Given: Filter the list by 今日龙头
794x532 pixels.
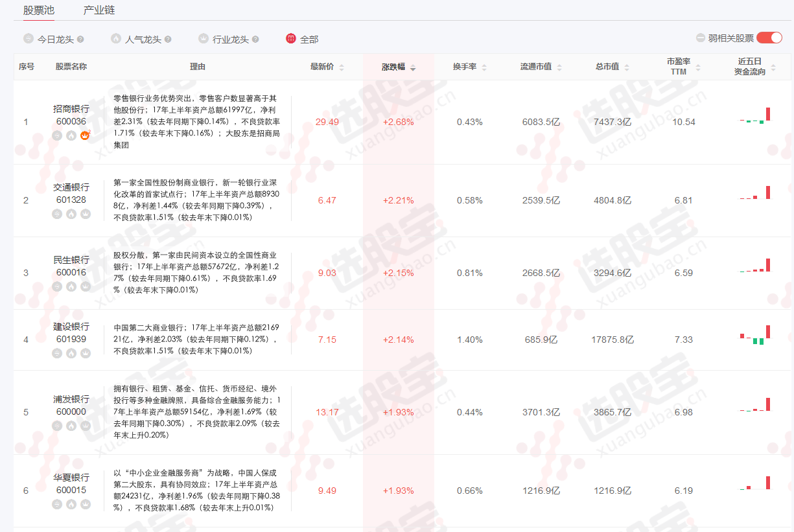Looking at the screenshot, I should [x=48, y=39].
